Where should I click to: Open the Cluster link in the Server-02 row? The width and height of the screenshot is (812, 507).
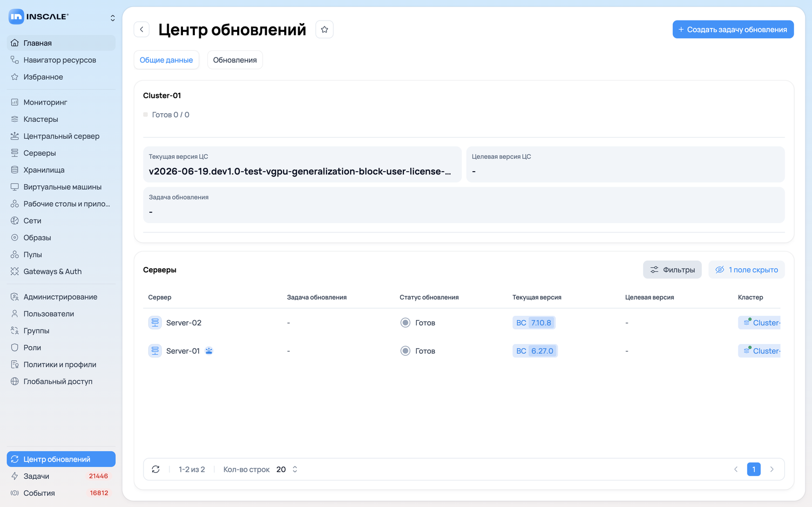759,323
